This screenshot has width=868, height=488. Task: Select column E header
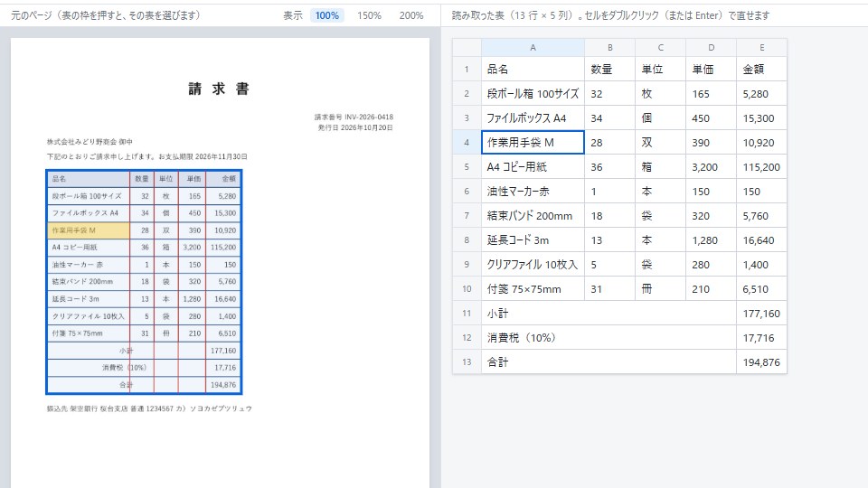tap(761, 48)
